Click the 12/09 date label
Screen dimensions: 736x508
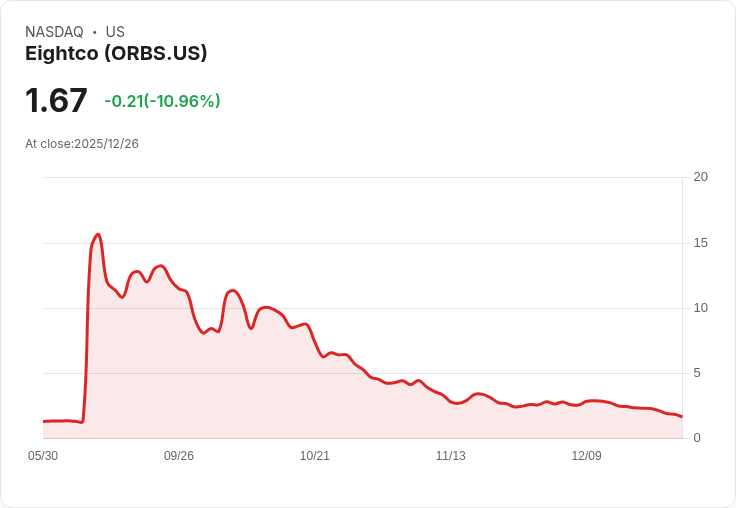pos(586,456)
